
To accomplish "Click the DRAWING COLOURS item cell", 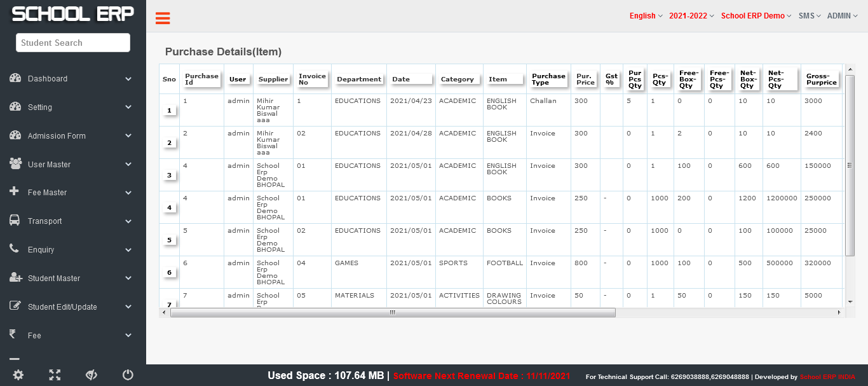I will [x=505, y=299].
